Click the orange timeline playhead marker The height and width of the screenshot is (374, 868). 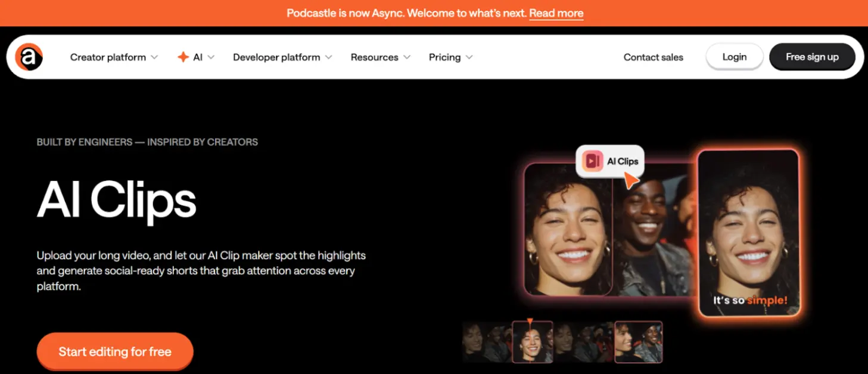tap(530, 322)
